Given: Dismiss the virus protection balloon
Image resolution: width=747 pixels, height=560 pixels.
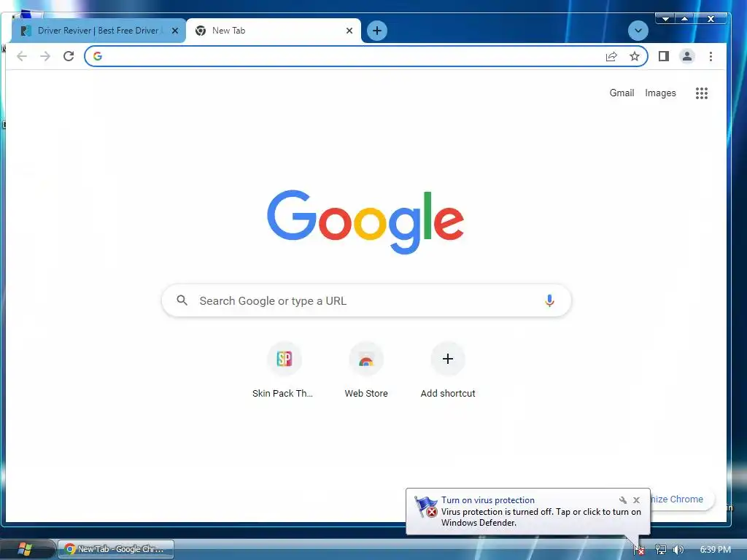Looking at the screenshot, I should point(636,500).
